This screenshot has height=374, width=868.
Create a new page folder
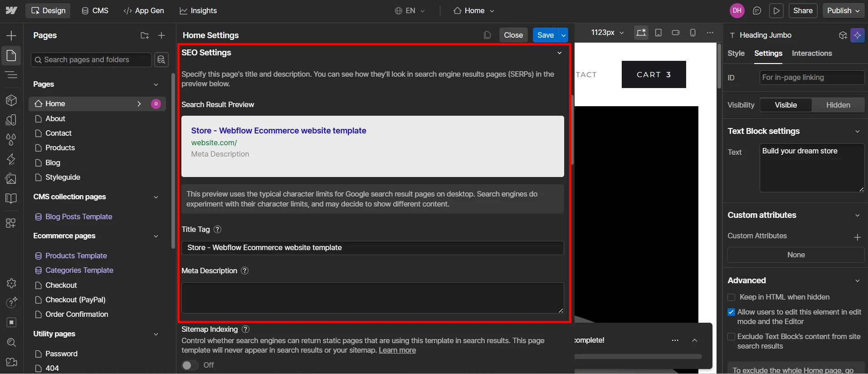click(x=145, y=35)
